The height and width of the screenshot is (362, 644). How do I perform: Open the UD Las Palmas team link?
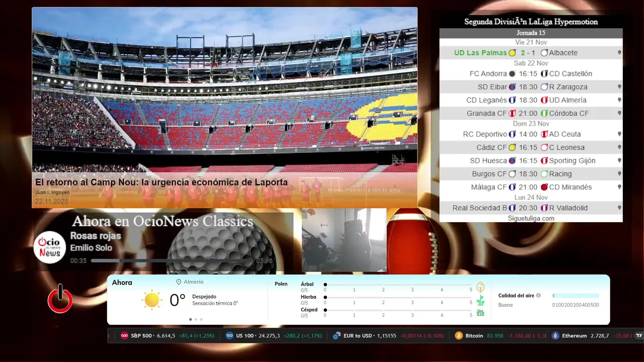pyautogui.click(x=480, y=53)
